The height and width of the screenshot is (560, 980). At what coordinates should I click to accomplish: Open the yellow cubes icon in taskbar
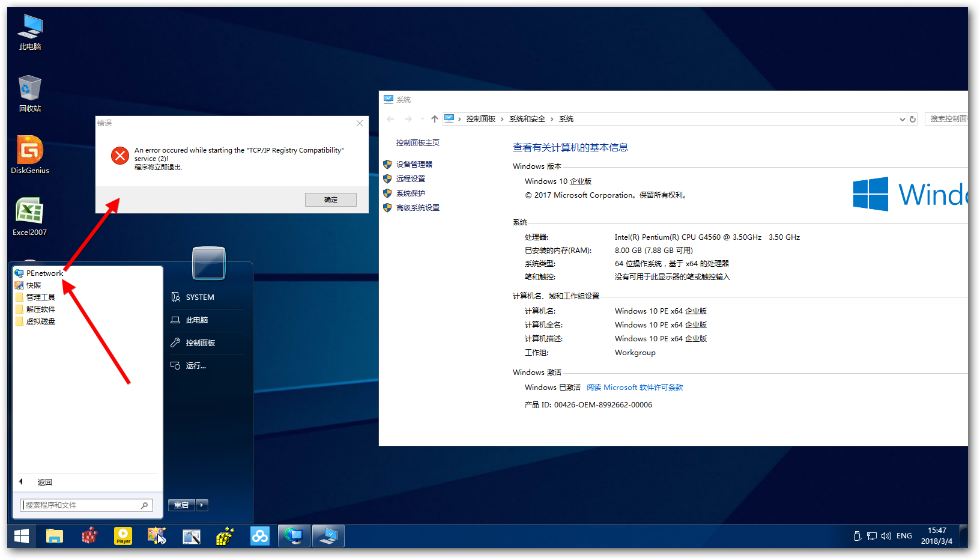coord(225,536)
